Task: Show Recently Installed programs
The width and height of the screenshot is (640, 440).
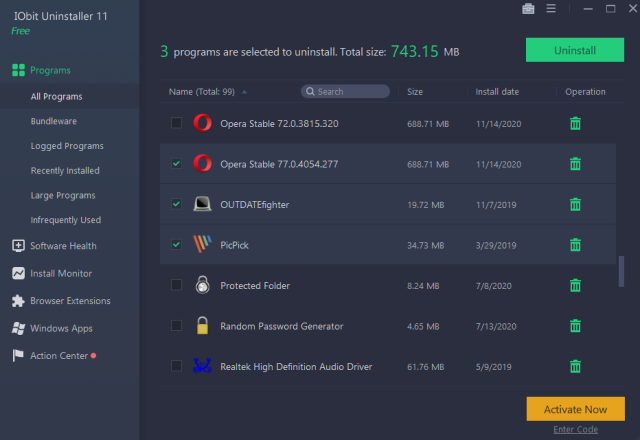Action: tap(65, 171)
